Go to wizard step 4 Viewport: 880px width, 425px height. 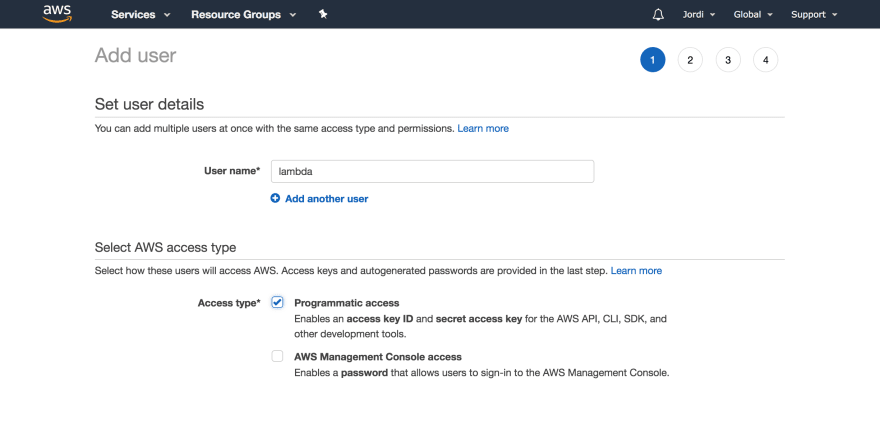point(766,60)
